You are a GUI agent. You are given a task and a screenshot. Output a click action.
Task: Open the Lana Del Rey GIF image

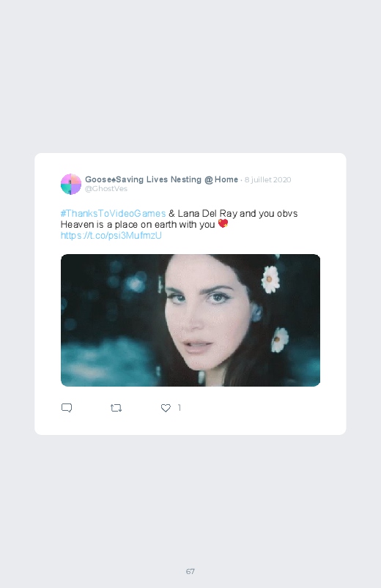point(190,320)
